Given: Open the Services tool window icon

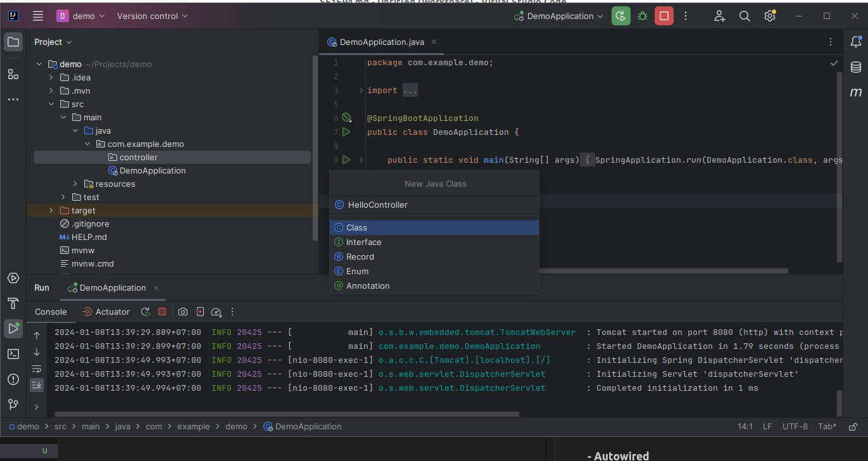Looking at the screenshot, I should tap(13, 278).
